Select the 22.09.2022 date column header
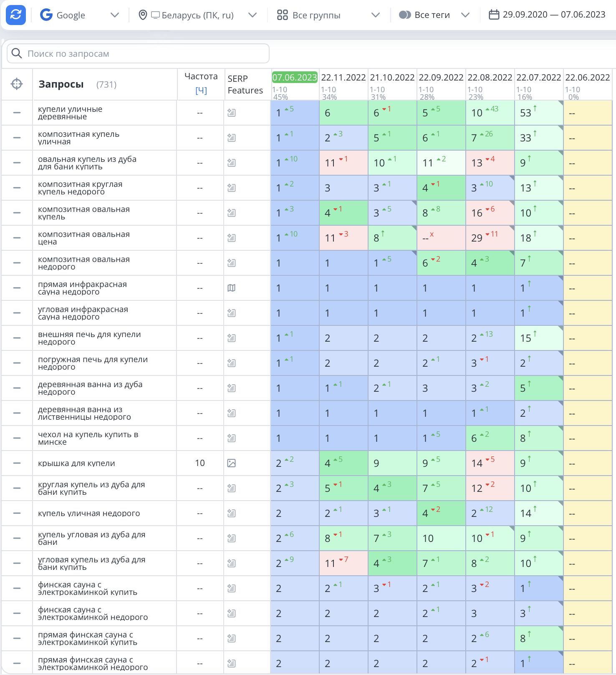Viewport: 616px width, 675px height. 441,77
